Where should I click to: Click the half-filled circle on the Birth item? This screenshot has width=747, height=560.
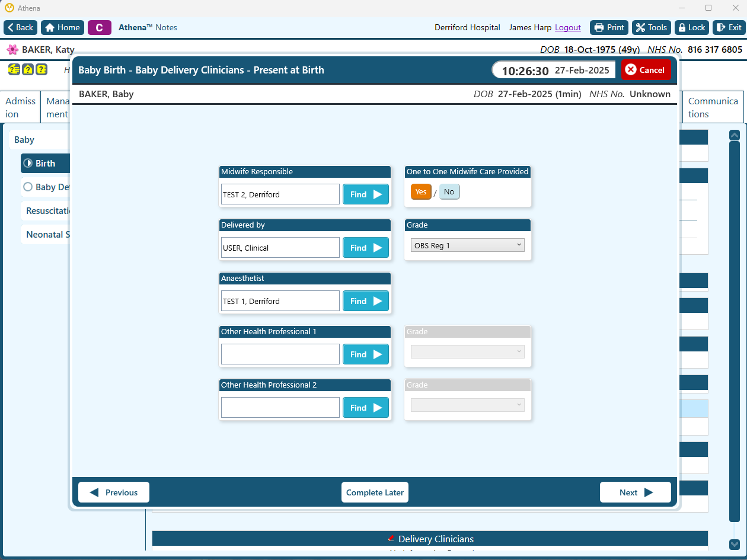tap(28, 164)
